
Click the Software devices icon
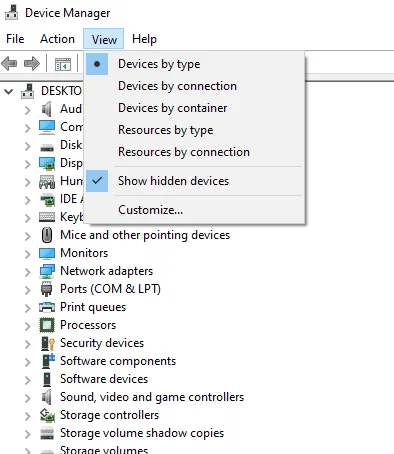(47, 379)
